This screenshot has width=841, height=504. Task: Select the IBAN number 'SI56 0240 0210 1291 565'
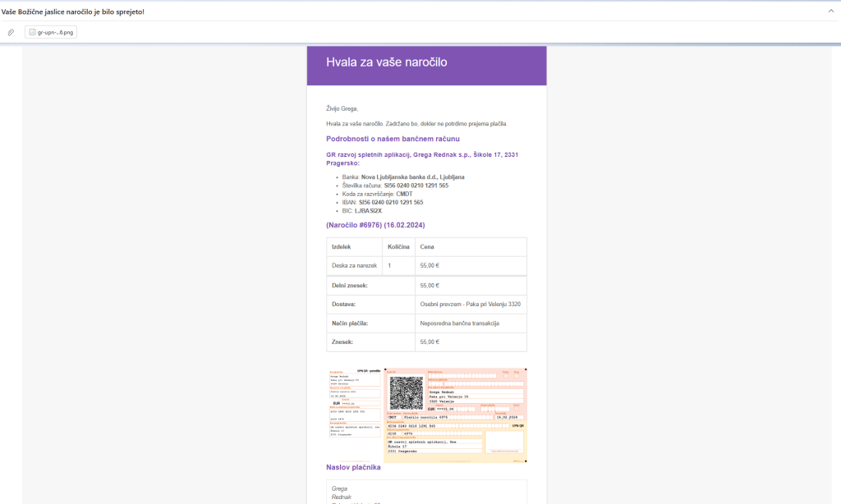click(x=390, y=201)
